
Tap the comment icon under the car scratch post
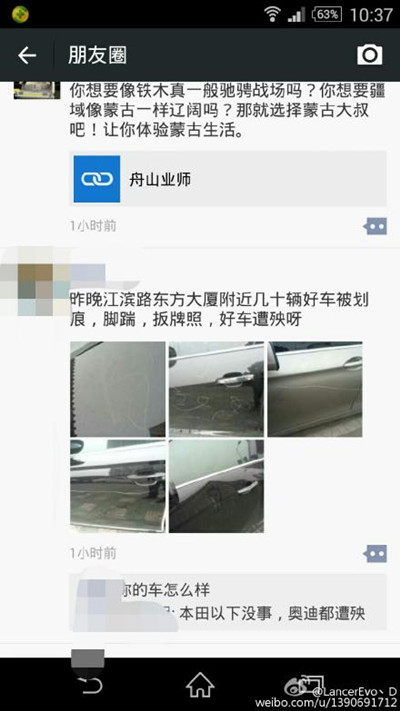tap(375, 554)
